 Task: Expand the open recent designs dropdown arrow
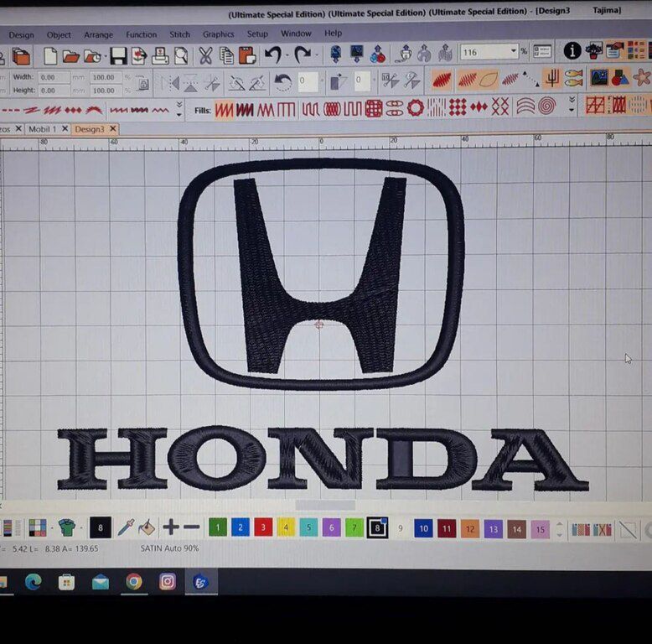point(106,56)
